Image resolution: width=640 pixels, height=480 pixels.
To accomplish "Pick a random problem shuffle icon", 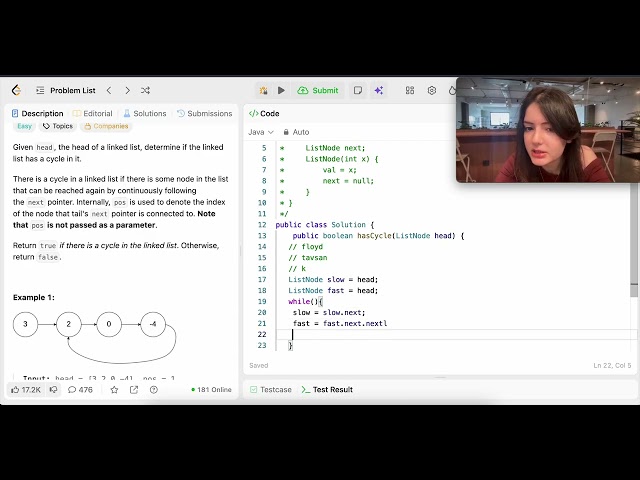I will point(145,91).
